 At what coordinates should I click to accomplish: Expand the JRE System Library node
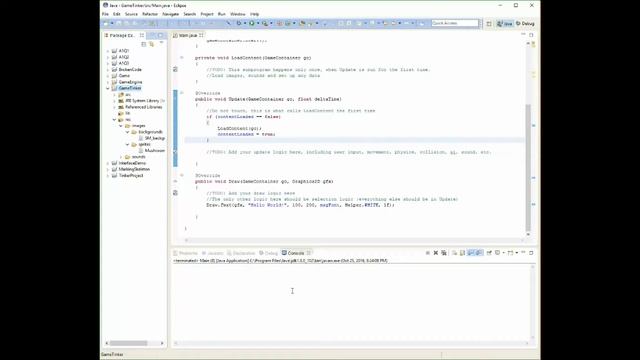pos(114,101)
